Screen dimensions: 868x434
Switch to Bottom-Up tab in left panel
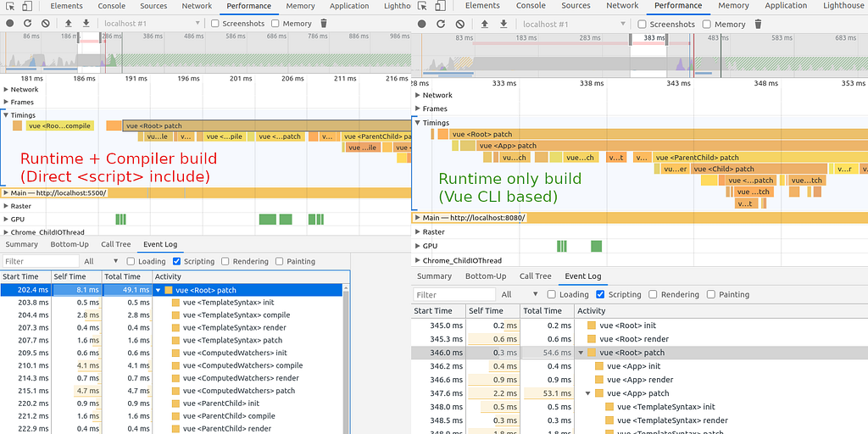pos(70,244)
